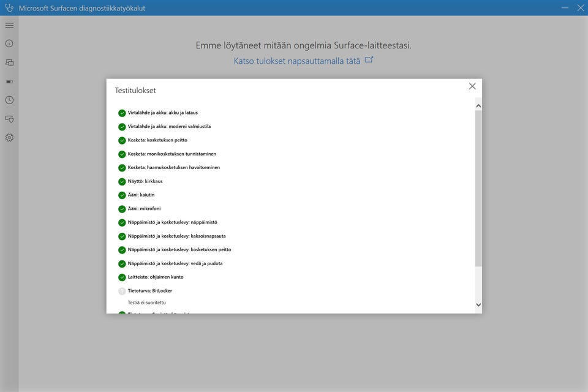Open link Katso tulokset napsauttamalla tätä

pyautogui.click(x=297, y=61)
